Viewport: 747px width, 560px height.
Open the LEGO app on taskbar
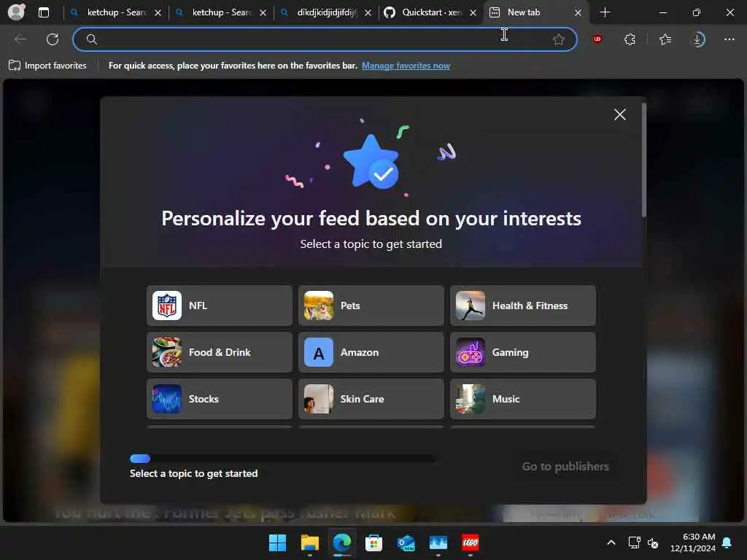click(471, 542)
